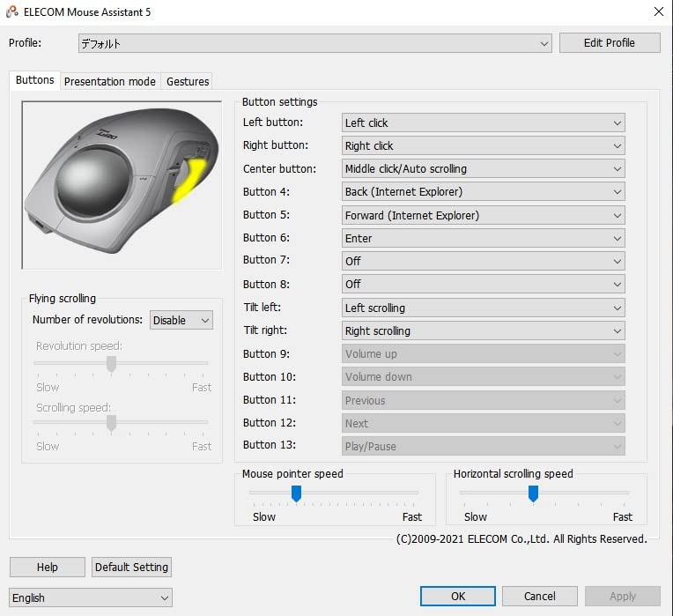The width and height of the screenshot is (673, 616).
Task: Close the ELECOM Mouse Assistant window
Action: 658,11
